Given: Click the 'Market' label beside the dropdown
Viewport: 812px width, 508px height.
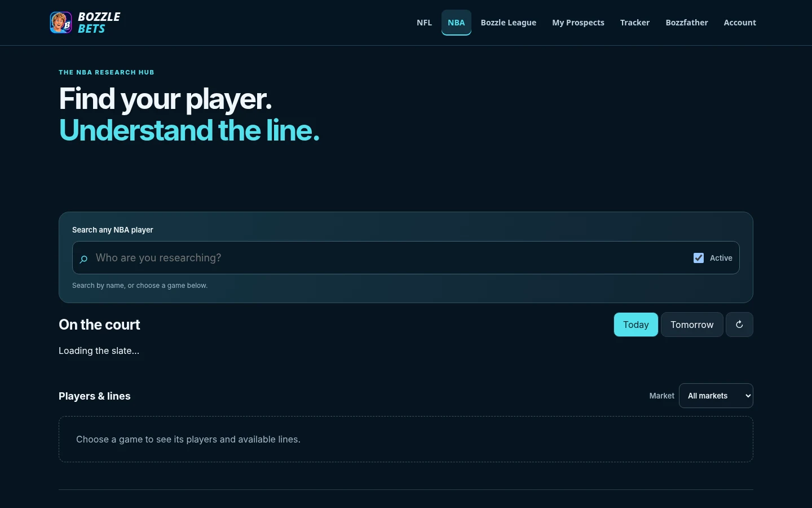Looking at the screenshot, I should coord(661,396).
